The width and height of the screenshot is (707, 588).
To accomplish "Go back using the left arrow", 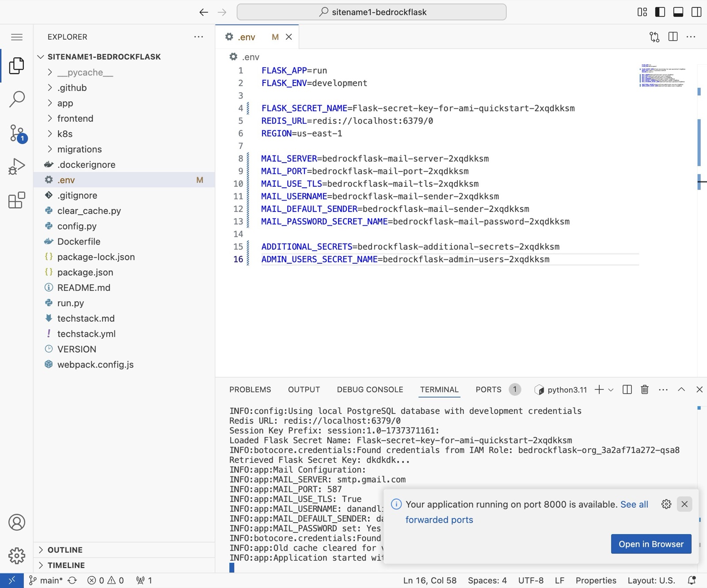I will pos(204,12).
